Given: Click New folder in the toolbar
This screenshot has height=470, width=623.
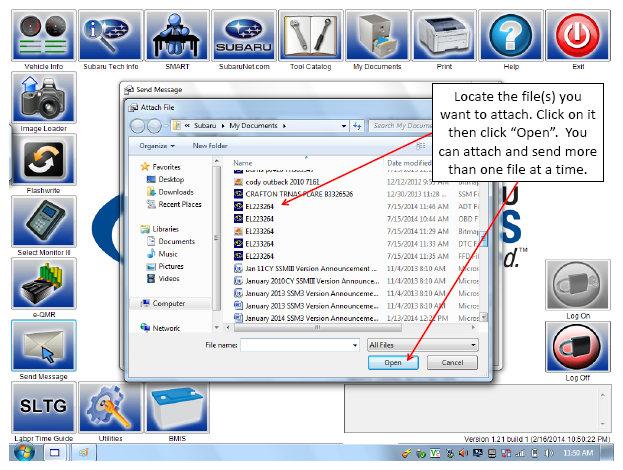Looking at the screenshot, I should (x=210, y=146).
